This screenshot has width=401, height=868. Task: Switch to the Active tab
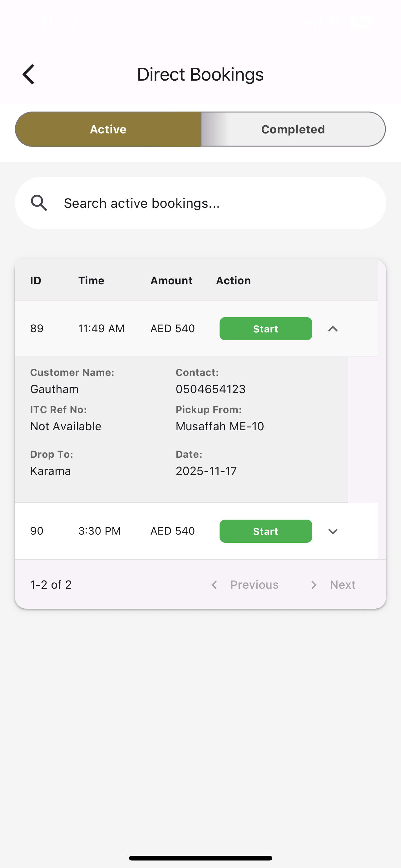tap(108, 129)
